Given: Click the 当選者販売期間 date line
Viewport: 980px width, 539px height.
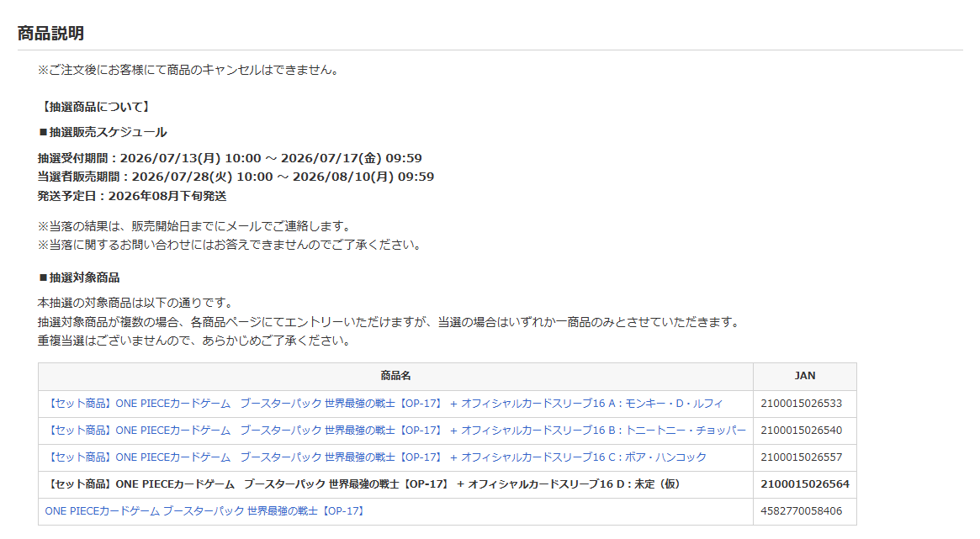Looking at the screenshot, I should click(x=236, y=177).
